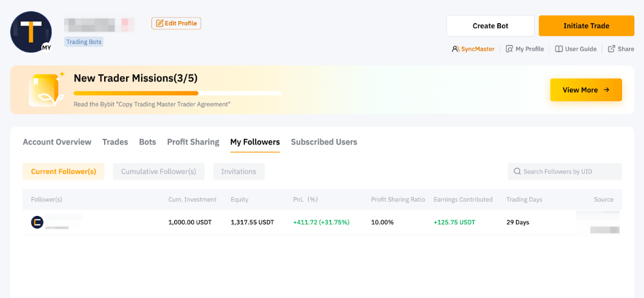Click the Create Bot button

click(490, 26)
